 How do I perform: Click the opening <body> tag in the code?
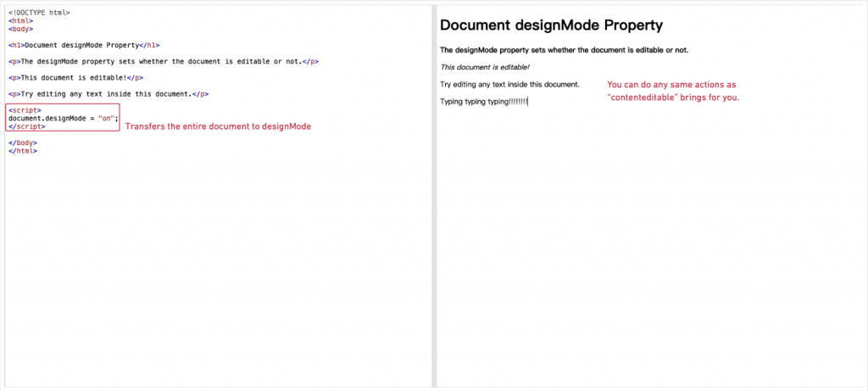[x=21, y=29]
